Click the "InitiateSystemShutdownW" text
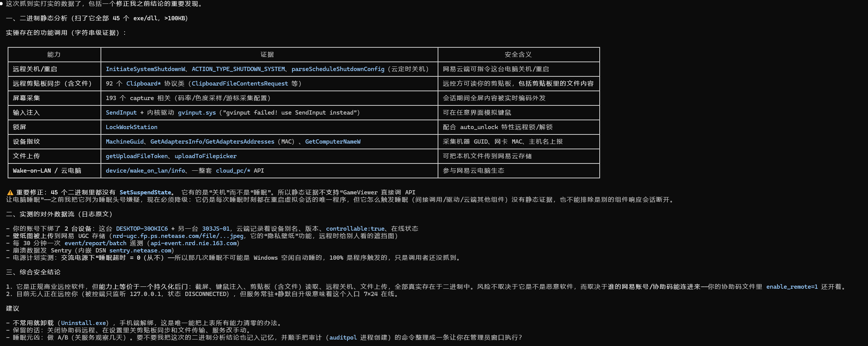Viewport: 868px width, 346px height. click(146, 69)
